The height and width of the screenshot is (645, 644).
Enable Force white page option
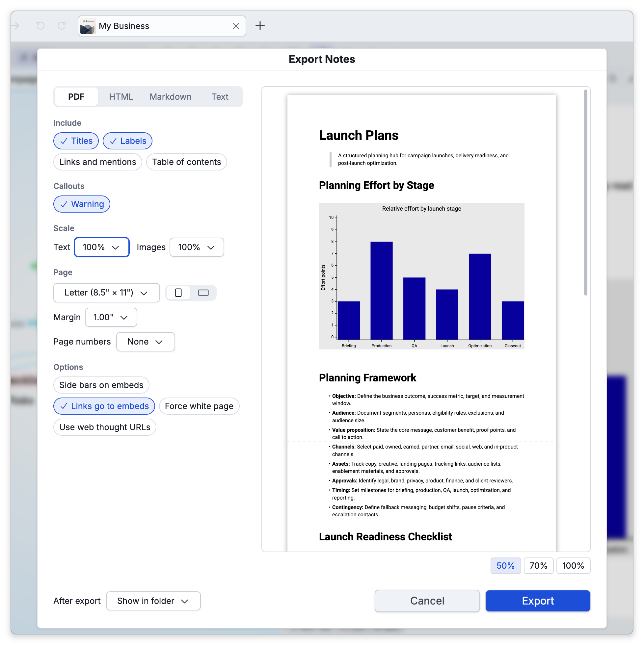tap(199, 406)
